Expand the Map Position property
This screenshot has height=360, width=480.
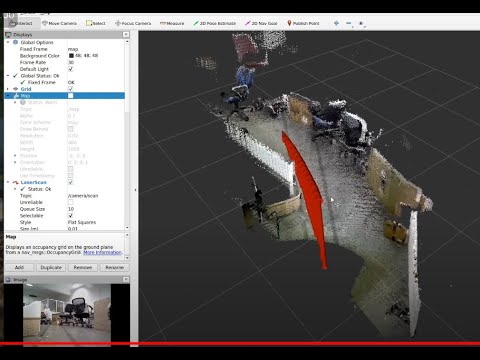15,156
